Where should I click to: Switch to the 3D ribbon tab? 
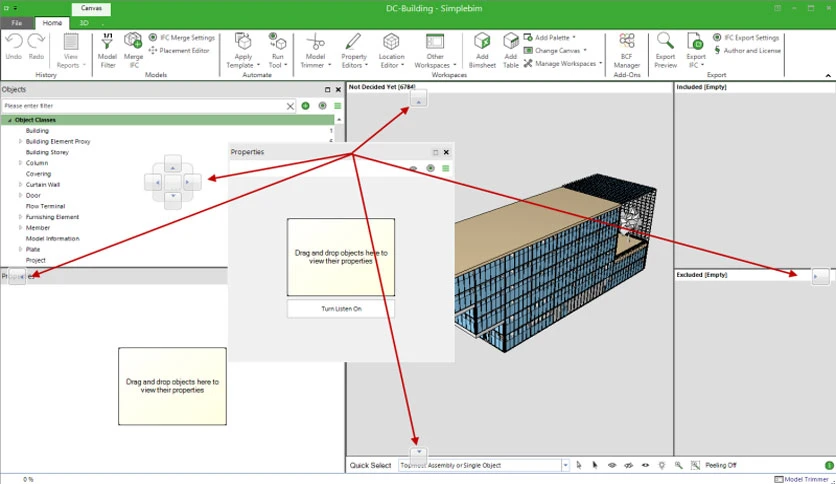click(x=84, y=23)
